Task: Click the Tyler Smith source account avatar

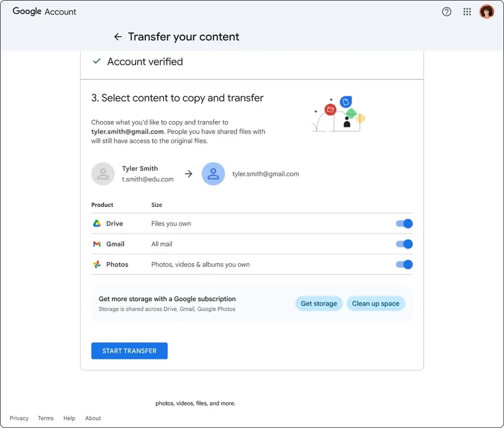Action: pyautogui.click(x=103, y=173)
